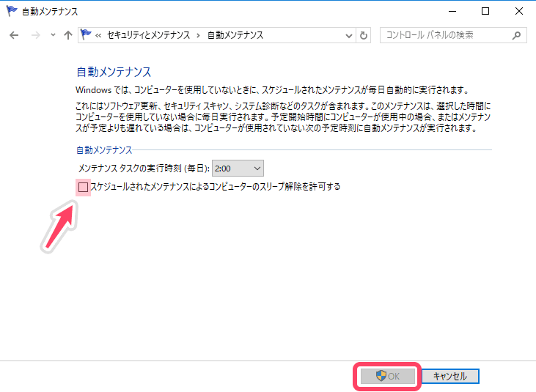Click the window title flag icon

12,11
